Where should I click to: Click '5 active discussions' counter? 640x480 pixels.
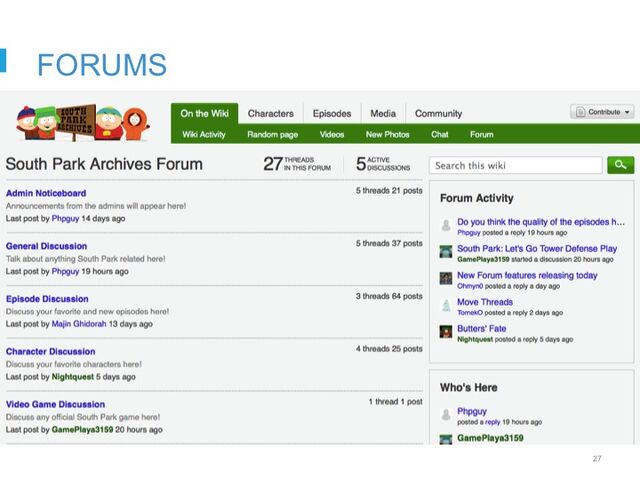tap(383, 164)
